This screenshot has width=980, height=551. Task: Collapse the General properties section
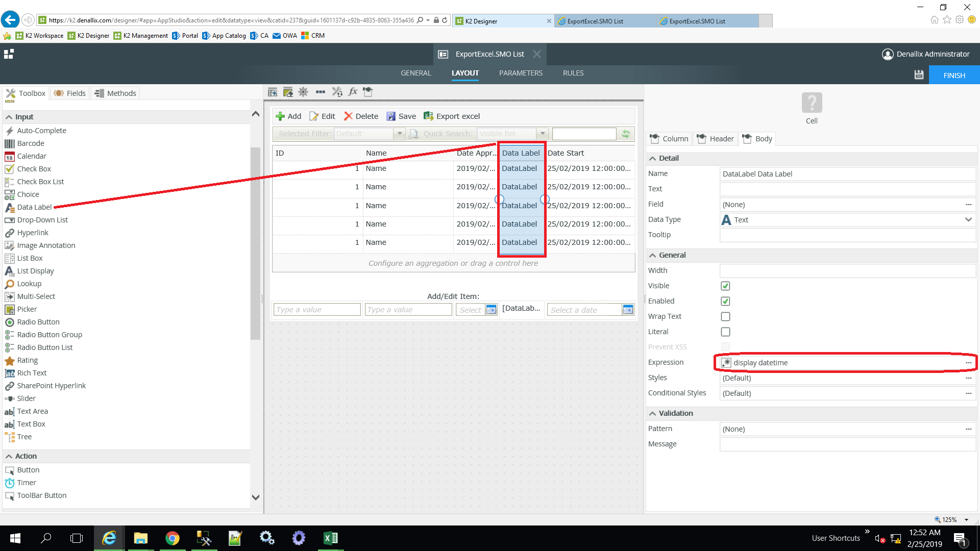coord(652,255)
